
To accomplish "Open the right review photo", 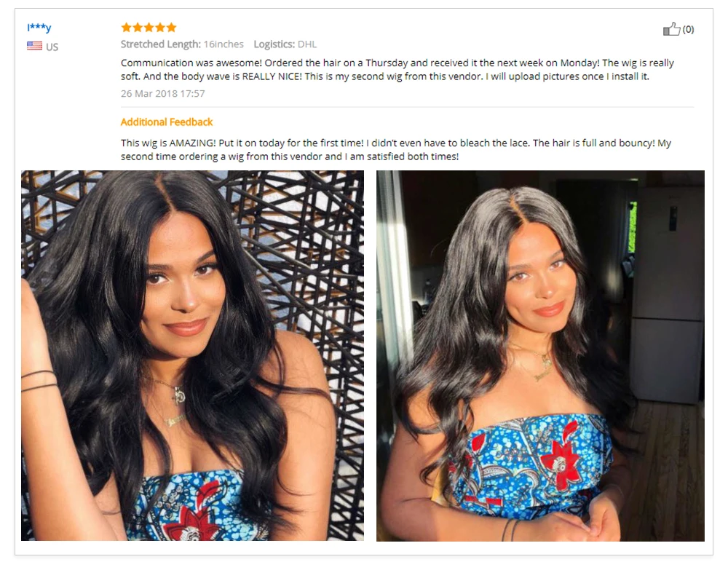I will pyautogui.click(x=540, y=355).
